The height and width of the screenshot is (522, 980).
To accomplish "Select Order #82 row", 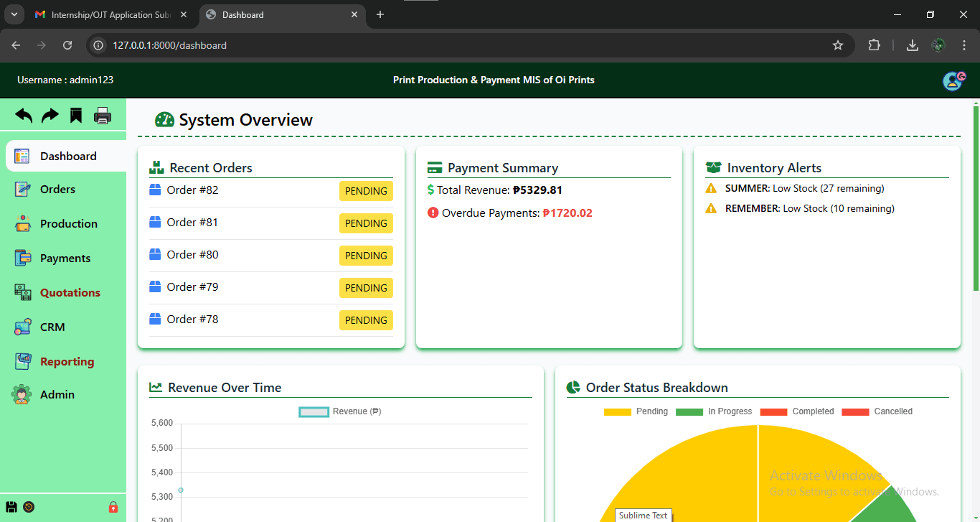I will coord(271,191).
